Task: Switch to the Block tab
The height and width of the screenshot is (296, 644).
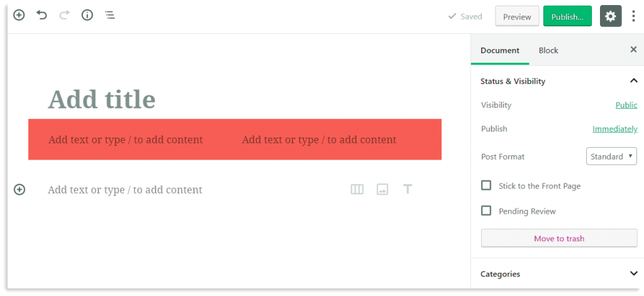Action: pos(548,50)
